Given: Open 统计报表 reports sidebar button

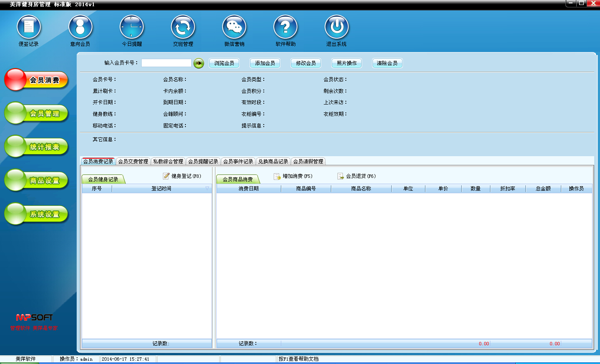Looking at the screenshot, I should coord(37,147).
